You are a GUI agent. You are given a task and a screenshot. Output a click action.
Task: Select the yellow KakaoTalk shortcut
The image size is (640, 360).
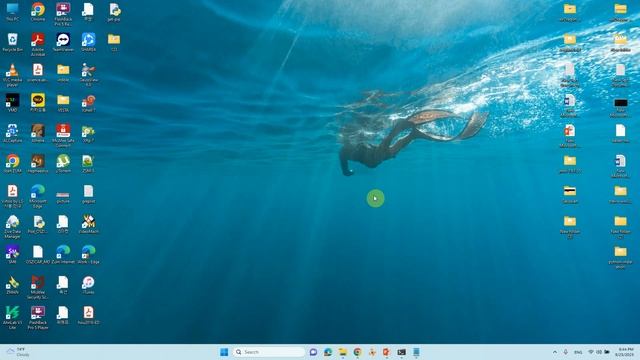(38, 103)
